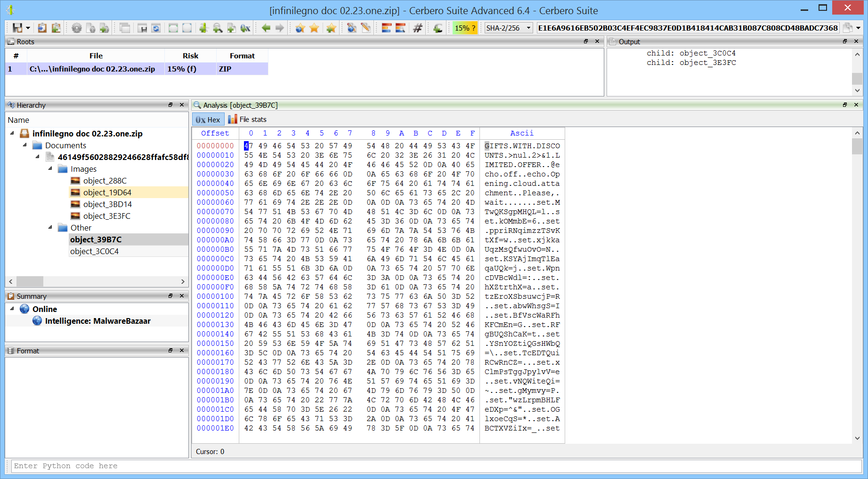Click the stacked windows toolbar icon
Image resolution: width=868 pixels, height=479 pixels.
[x=125, y=28]
